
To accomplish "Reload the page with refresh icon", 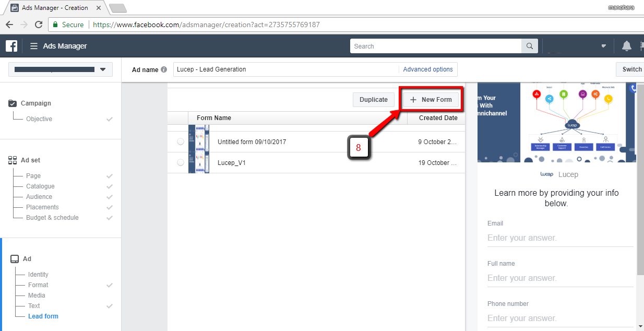I will pos(39,25).
